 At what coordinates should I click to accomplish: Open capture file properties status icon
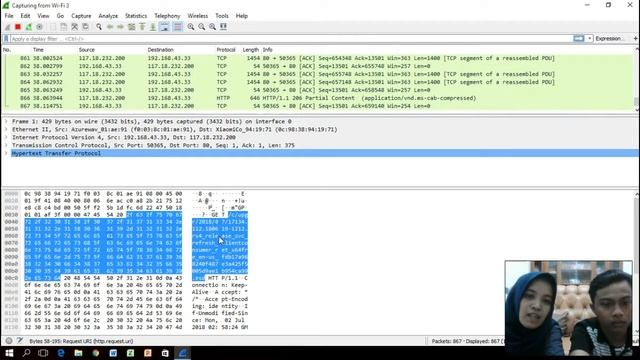click(20, 341)
